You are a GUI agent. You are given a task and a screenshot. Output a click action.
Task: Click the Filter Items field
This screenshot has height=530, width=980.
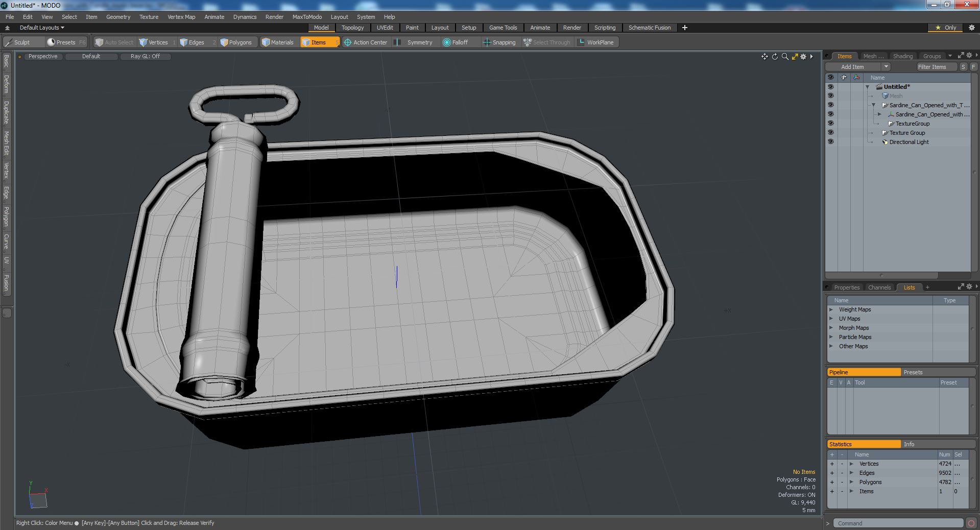point(937,67)
